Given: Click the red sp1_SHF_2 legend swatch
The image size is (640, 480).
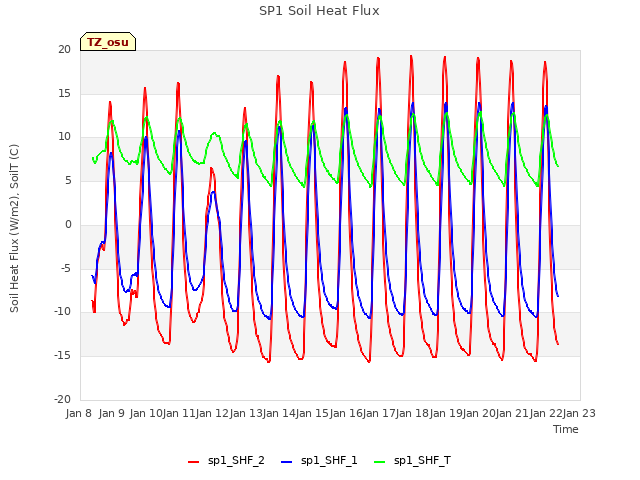Looking at the screenshot, I should (193, 462).
